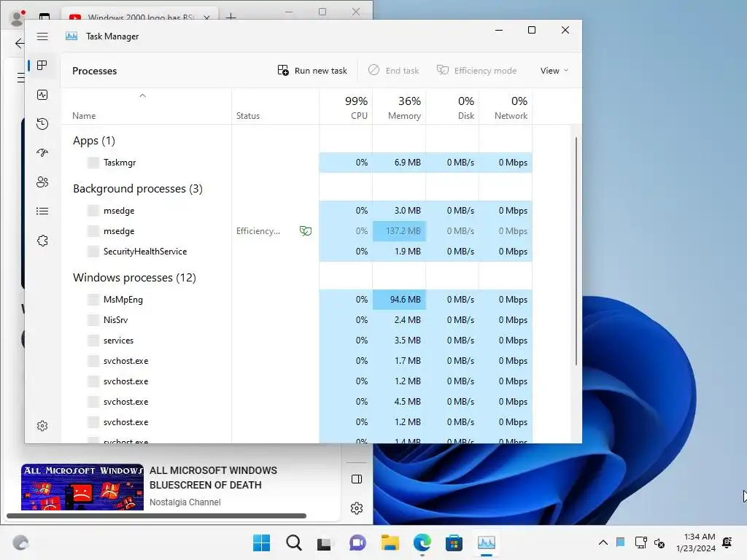Image resolution: width=747 pixels, height=560 pixels.
Task: Click the 137.2 MB memory cell
Action: click(x=399, y=231)
